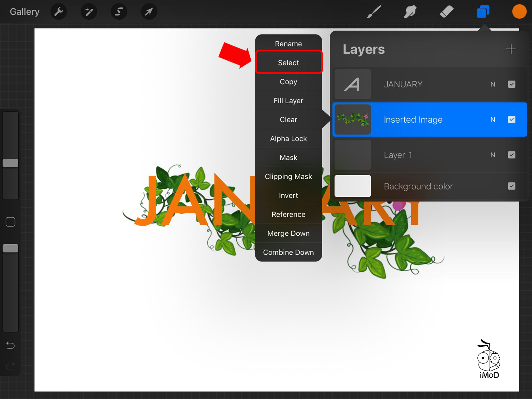Activate the Transform arrow tool
The width and height of the screenshot is (532, 399).
149,12
